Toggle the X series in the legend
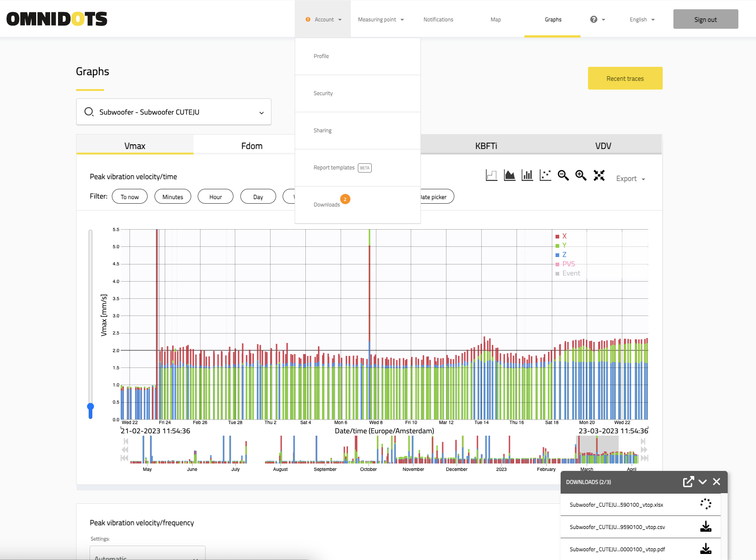 coord(564,236)
